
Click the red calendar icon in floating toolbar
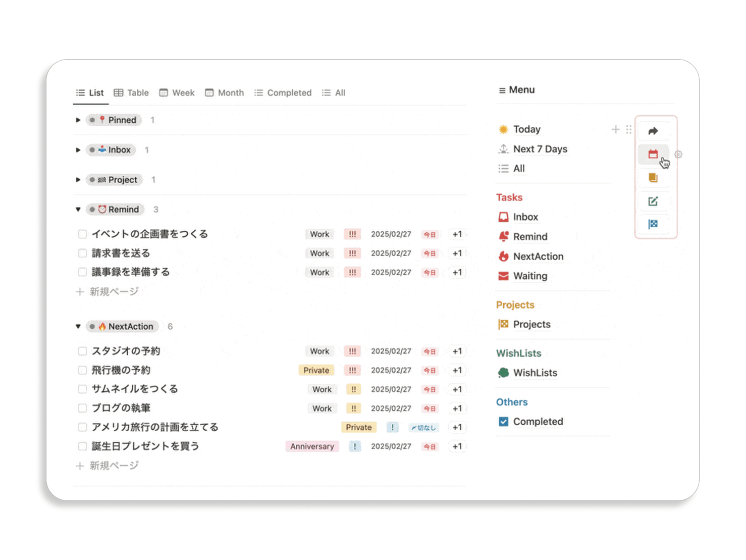(x=653, y=154)
